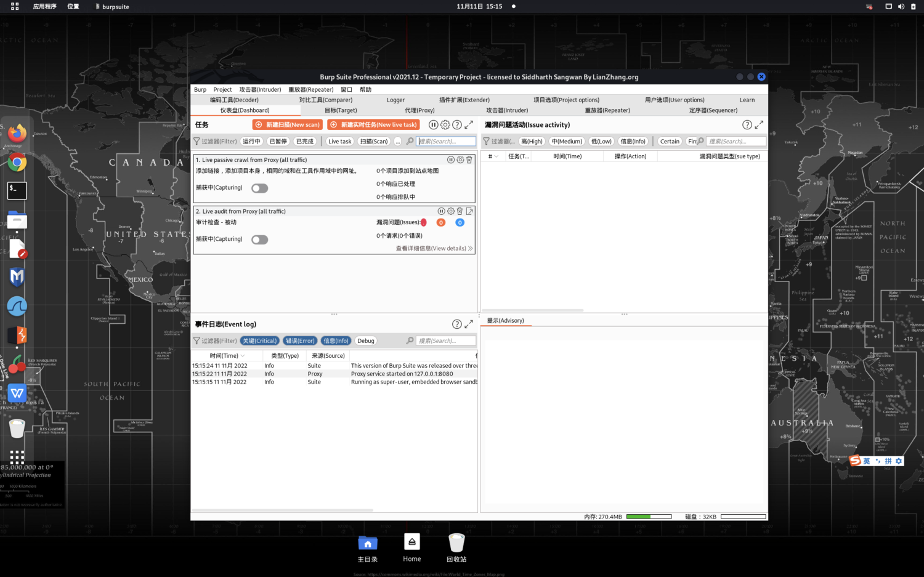Open help for the Issue activity panel
The height and width of the screenshot is (577, 924).
(747, 125)
